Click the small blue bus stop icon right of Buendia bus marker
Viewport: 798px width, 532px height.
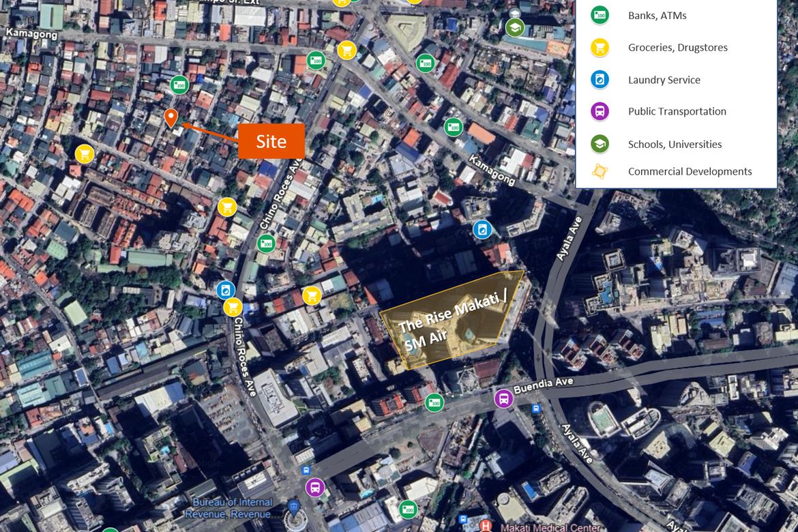536,409
